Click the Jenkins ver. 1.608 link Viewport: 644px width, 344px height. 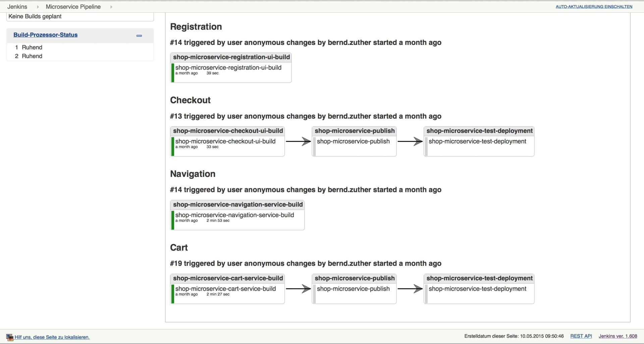[x=618, y=336]
